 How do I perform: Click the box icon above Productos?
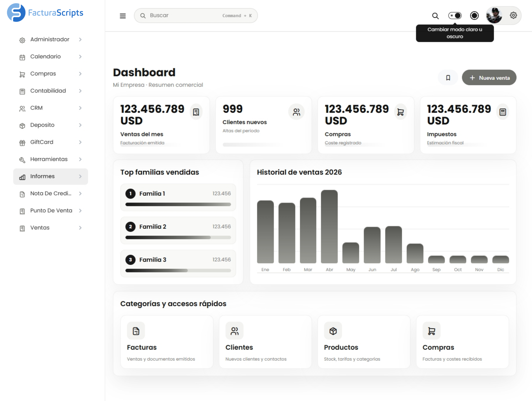coord(333,331)
